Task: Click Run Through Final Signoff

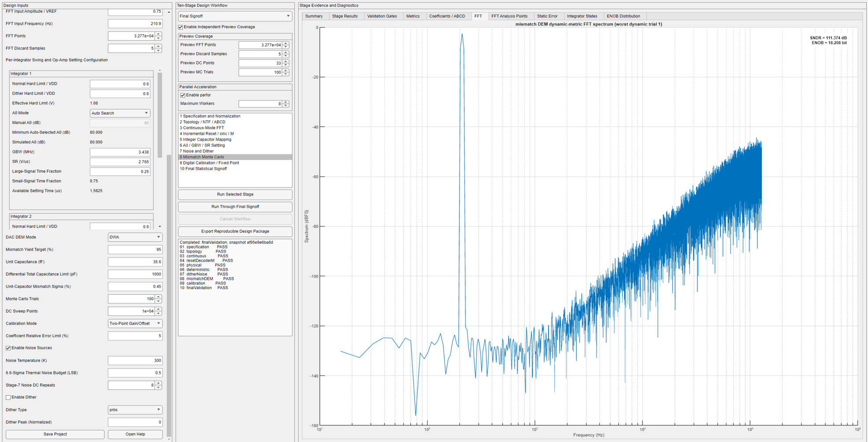Action: [235, 207]
